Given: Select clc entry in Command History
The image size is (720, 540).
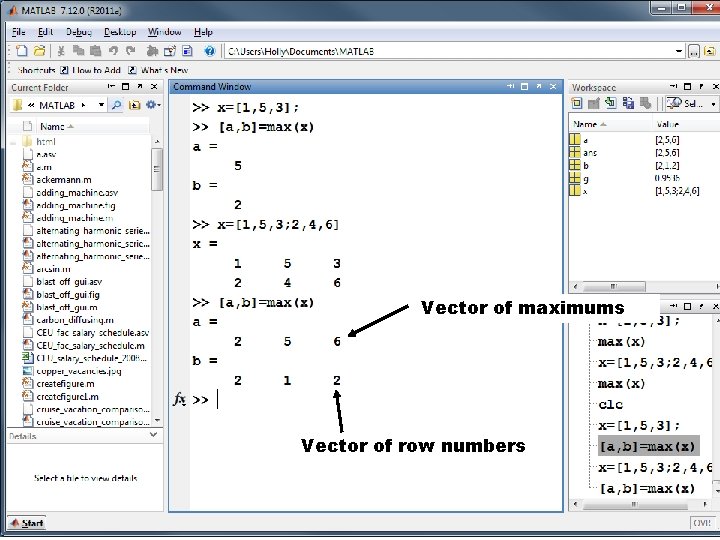Looking at the screenshot, I should point(611,404).
